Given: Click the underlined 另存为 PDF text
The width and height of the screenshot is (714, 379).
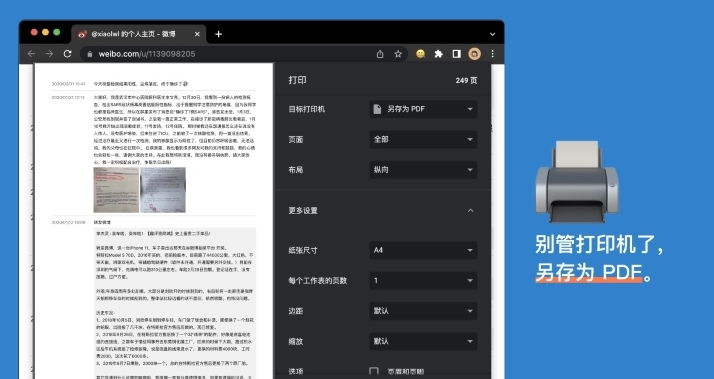Looking at the screenshot, I should coord(589,272).
